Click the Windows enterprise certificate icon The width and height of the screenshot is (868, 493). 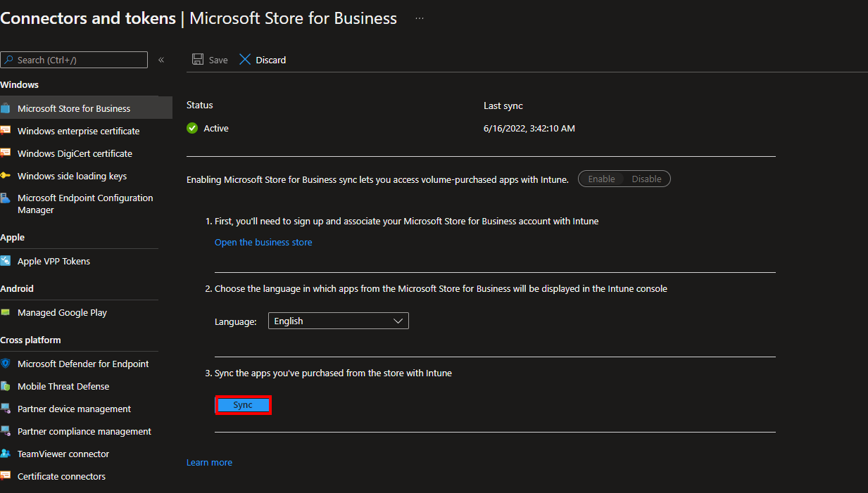click(x=6, y=131)
